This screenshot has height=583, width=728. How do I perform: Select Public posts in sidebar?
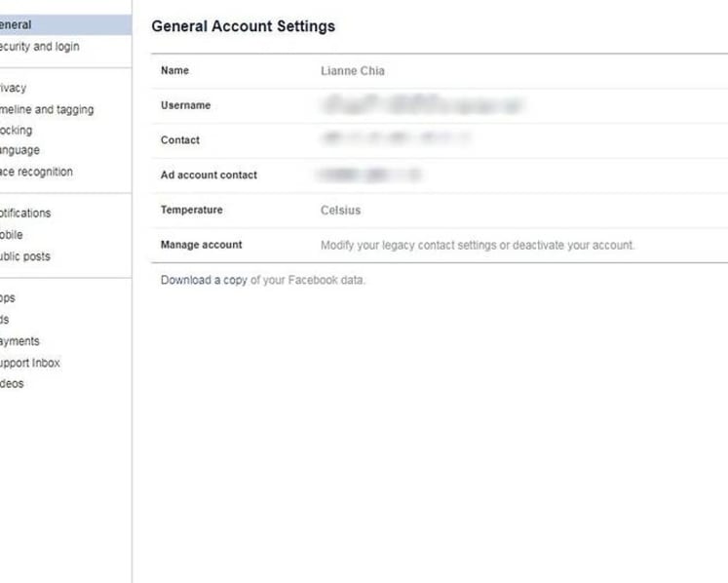coord(25,256)
